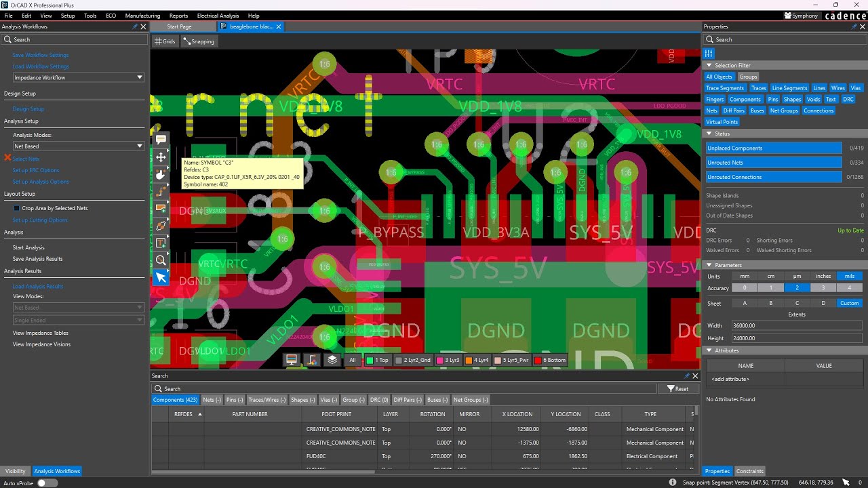Pin the bottom Search panel
868x488 pixels.
click(x=686, y=375)
